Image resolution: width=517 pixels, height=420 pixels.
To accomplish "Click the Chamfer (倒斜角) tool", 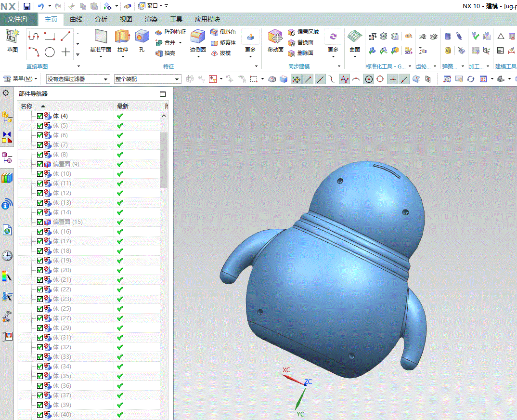I will (223, 32).
